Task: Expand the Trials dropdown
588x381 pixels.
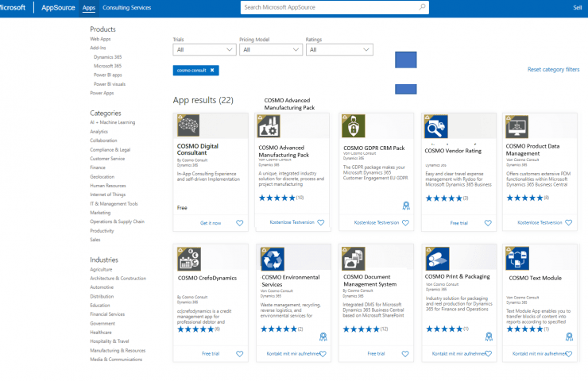Action: [204, 49]
